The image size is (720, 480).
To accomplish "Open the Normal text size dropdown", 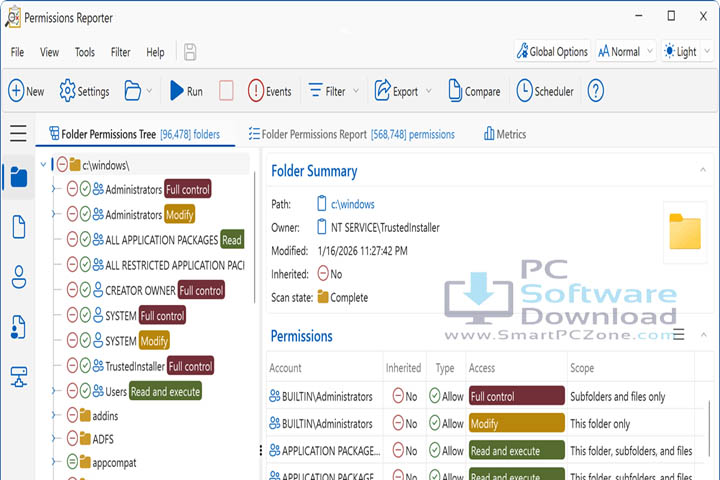I will point(625,51).
